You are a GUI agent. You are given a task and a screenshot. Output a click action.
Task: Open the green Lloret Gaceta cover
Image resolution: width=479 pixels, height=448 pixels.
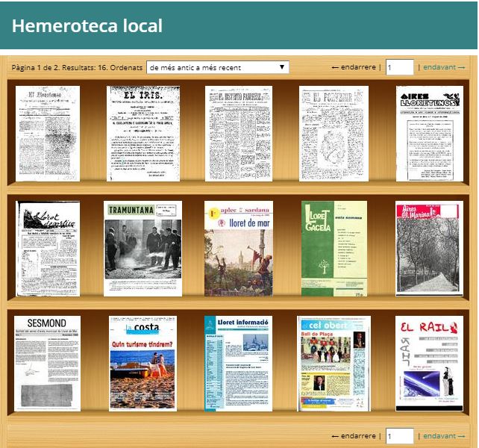pyautogui.click(x=334, y=249)
